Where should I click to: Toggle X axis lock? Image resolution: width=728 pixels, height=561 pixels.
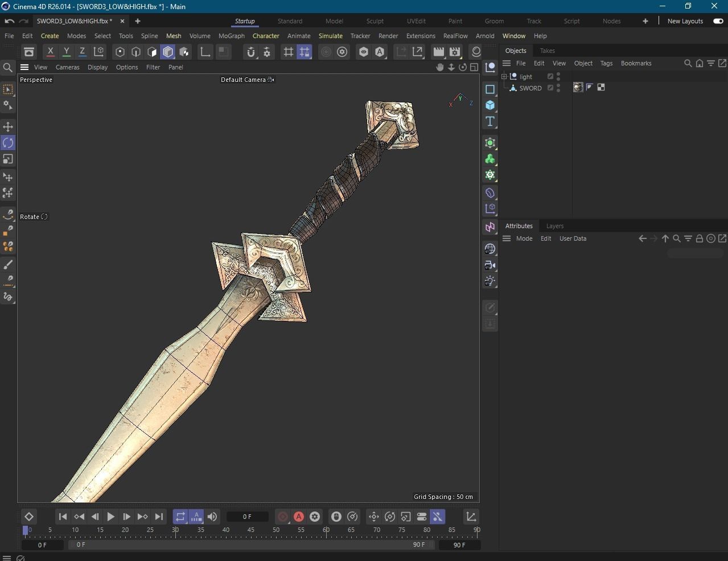[50, 52]
